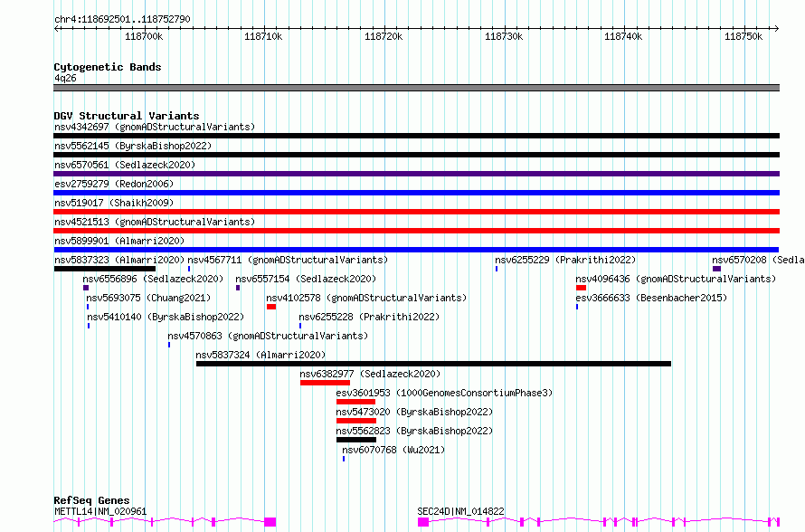The image size is (805, 532).
Task: Click the RefSeq Genes track title
Action: [91, 500]
